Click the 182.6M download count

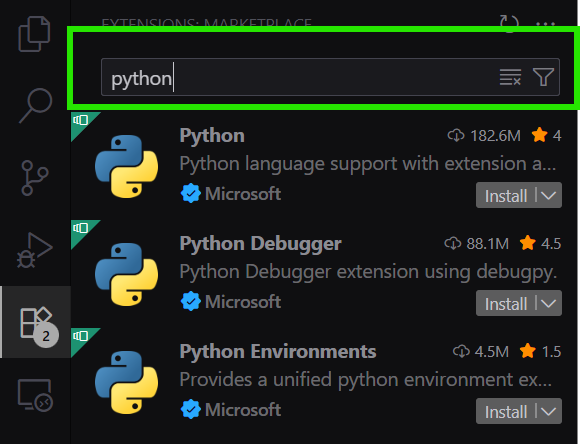coord(484,136)
